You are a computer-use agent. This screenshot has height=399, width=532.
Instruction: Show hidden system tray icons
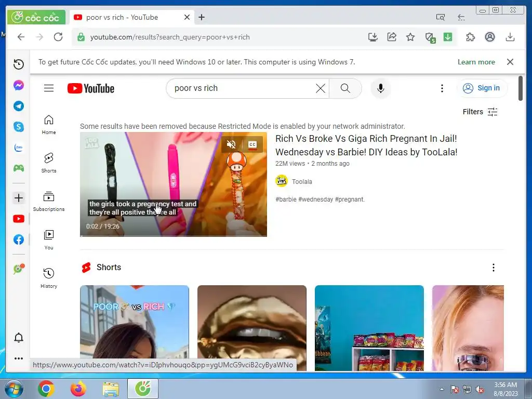click(x=442, y=389)
